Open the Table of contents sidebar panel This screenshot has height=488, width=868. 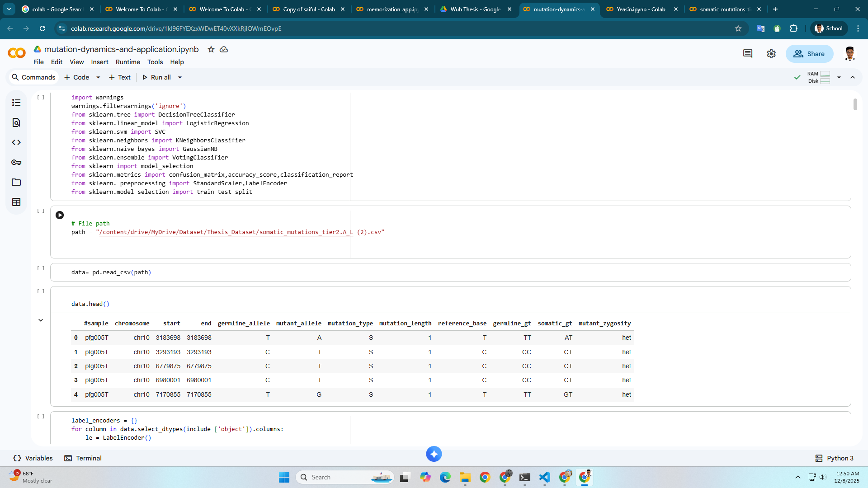(16, 103)
